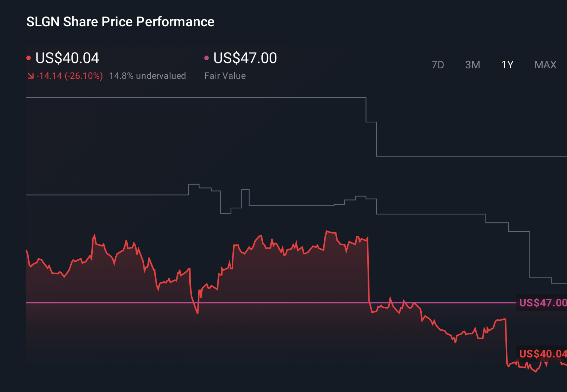The width and height of the screenshot is (567, 392).
Task: Select the 7D time range tab
Action: pyautogui.click(x=438, y=65)
